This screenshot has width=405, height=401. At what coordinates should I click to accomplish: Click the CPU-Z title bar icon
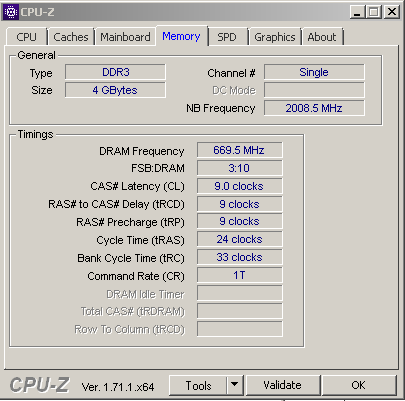pyautogui.click(x=11, y=12)
